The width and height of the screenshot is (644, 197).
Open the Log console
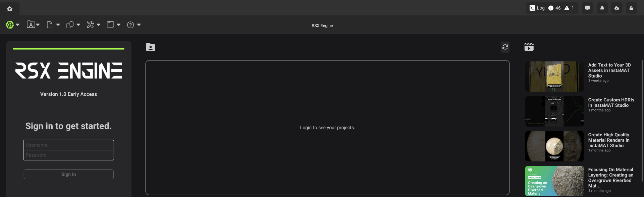[x=537, y=8]
